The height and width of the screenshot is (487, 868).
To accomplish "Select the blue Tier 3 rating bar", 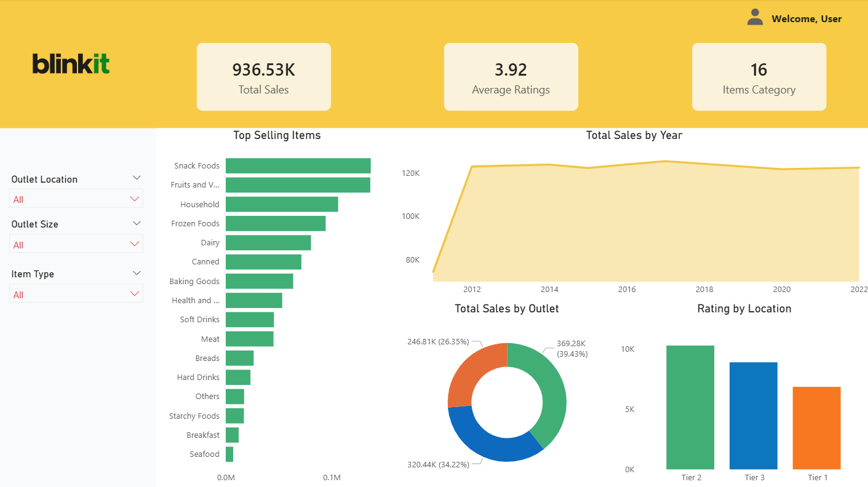I will click(754, 416).
